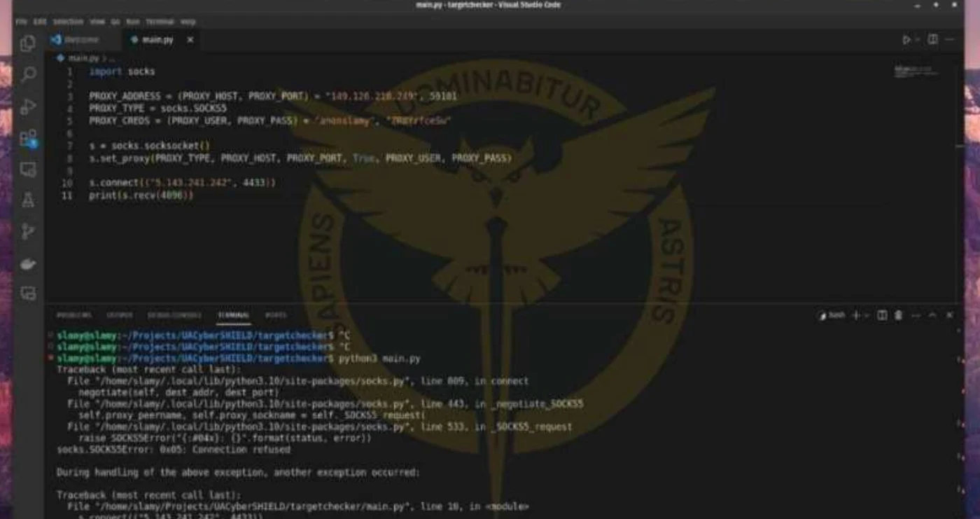
Task: Close the main.py editor tab
Action: tap(190, 40)
